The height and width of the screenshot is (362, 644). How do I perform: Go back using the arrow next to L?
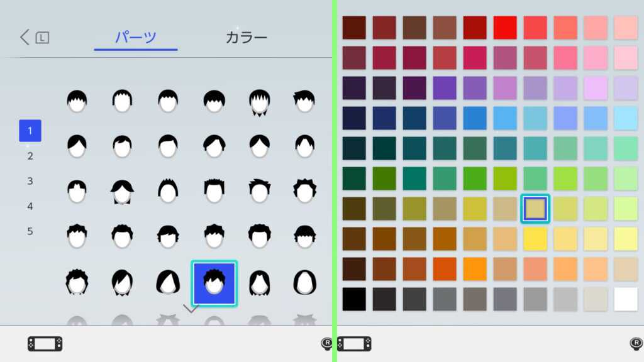25,37
